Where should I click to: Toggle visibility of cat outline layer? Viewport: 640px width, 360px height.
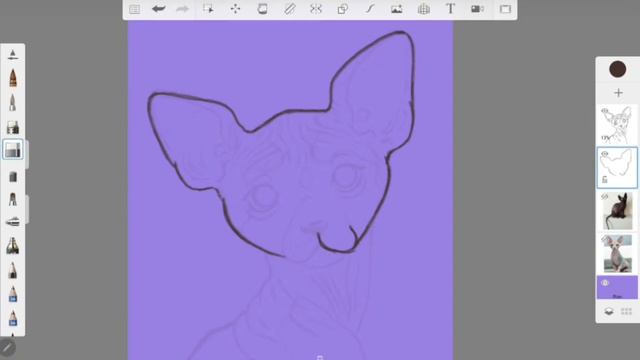pyautogui.click(x=605, y=154)
